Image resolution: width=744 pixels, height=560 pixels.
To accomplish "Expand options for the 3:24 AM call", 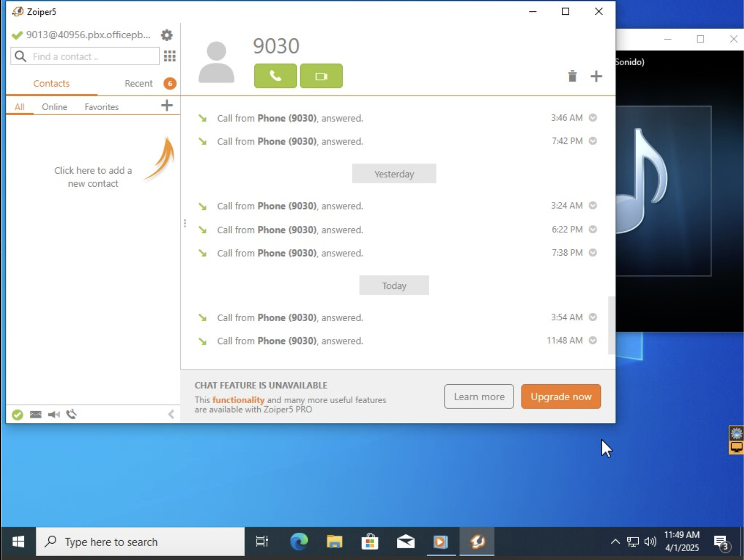I will click(593, 206).
